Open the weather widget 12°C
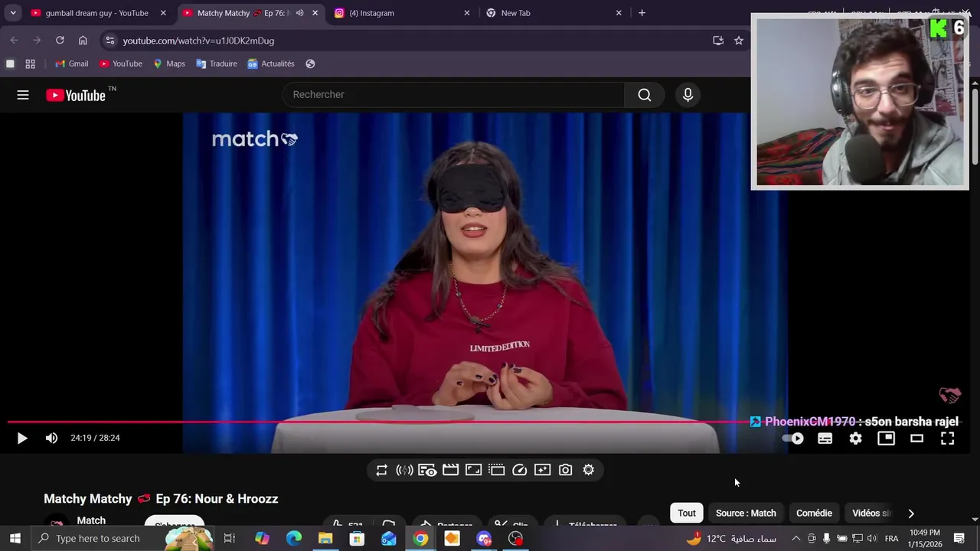Viewport: 980px width, 551px height. click(732, 539)
